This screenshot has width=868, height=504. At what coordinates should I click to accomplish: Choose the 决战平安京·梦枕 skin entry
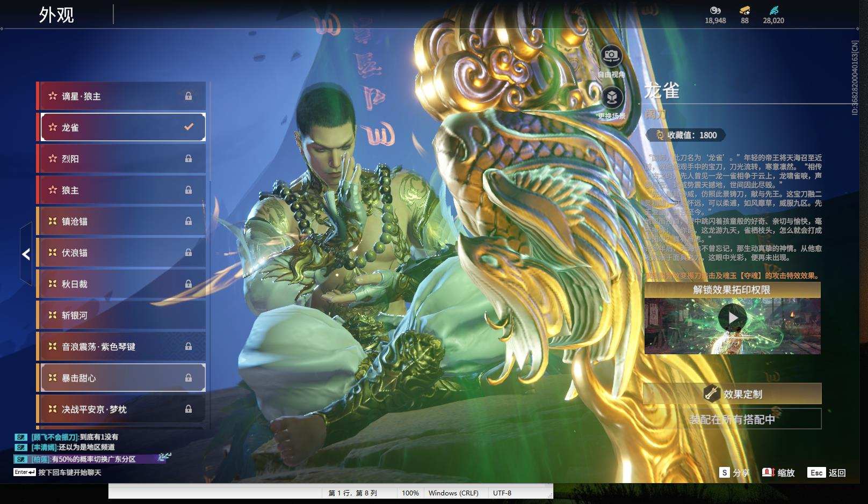click(121, 409)
